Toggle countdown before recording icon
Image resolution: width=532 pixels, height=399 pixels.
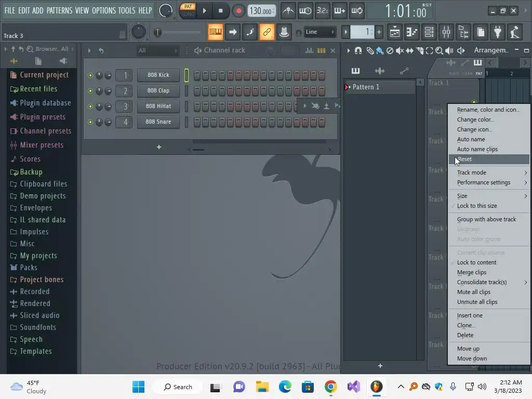[x=322, y=11]
